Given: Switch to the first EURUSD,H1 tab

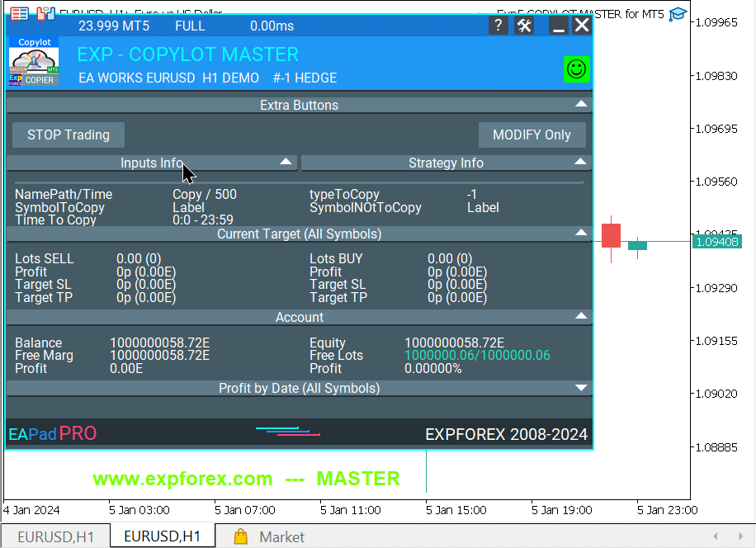Looking at the screenshot, I should click(55, 536).
